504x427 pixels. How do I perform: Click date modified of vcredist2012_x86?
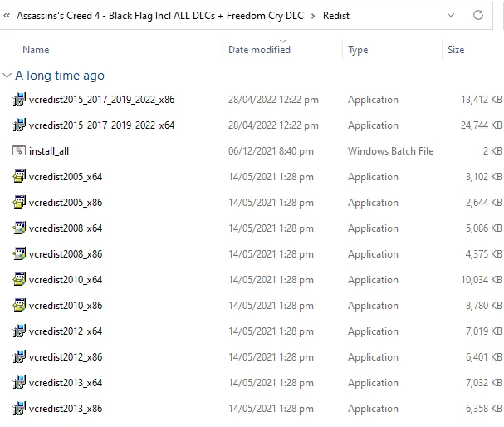(271, 357)
